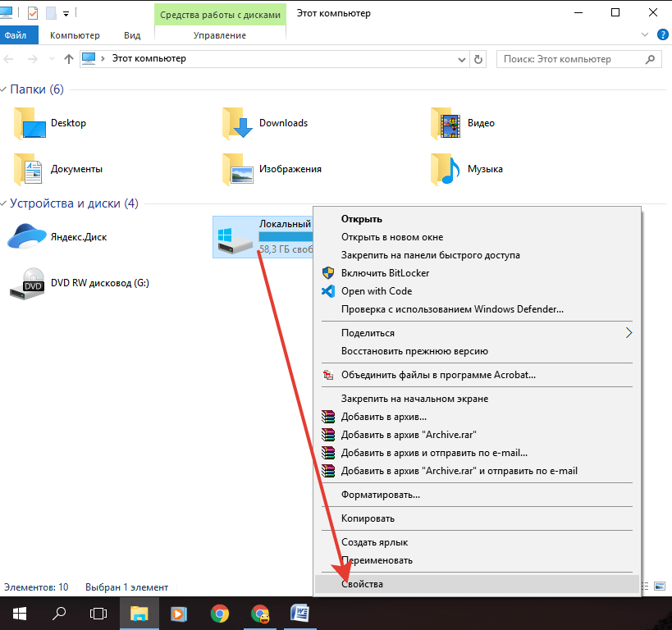This screenshot has height=630, width=672.
Task: Open the quick access toolbar customize dropdown
Action: tap(66, 14)
